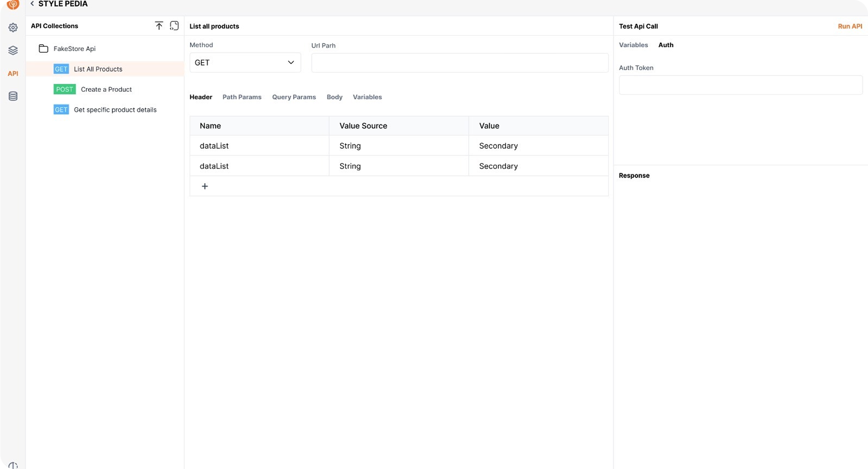Image resolution: width=868 pixels, height=469 pixels.
Task: Click the orange logo at top left
Action: 13,4
